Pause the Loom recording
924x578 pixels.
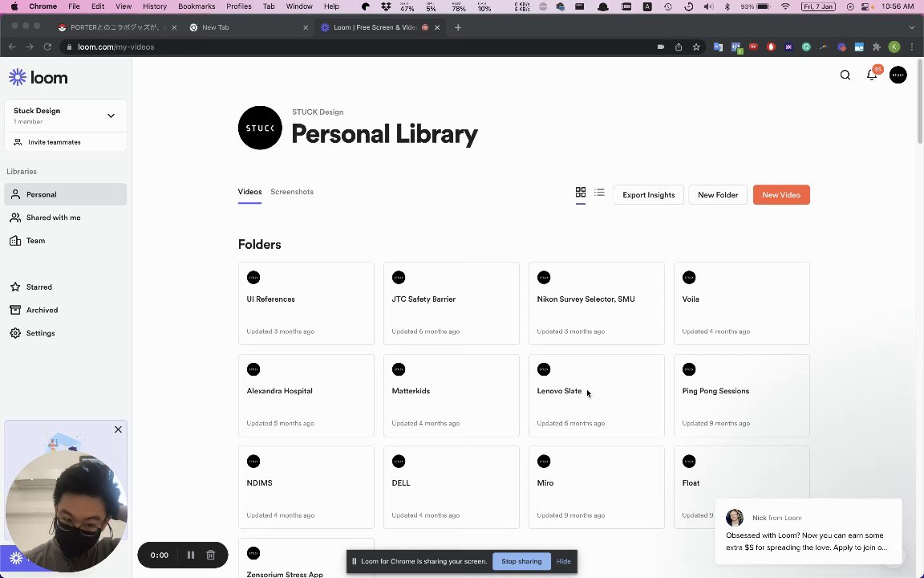[190, 555]
